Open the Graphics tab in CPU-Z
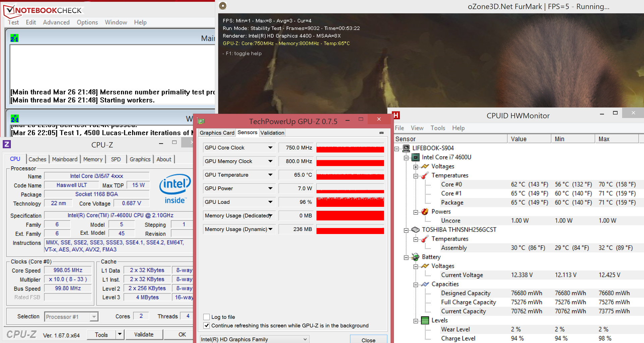644x343 pixels. tap(140, 159)
